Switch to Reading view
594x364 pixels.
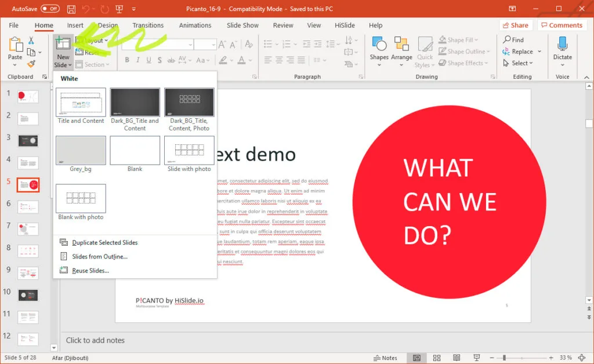[457, 358]
